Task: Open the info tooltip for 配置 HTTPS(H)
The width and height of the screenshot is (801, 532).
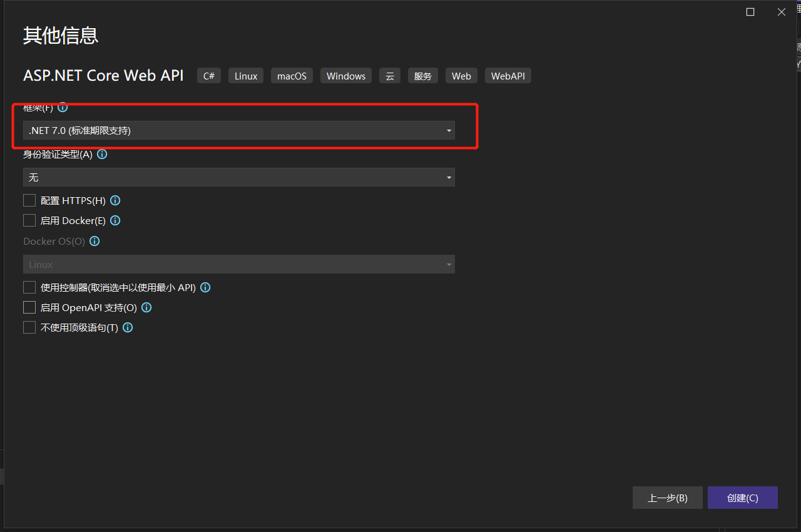Action: [x=115, y=200]
